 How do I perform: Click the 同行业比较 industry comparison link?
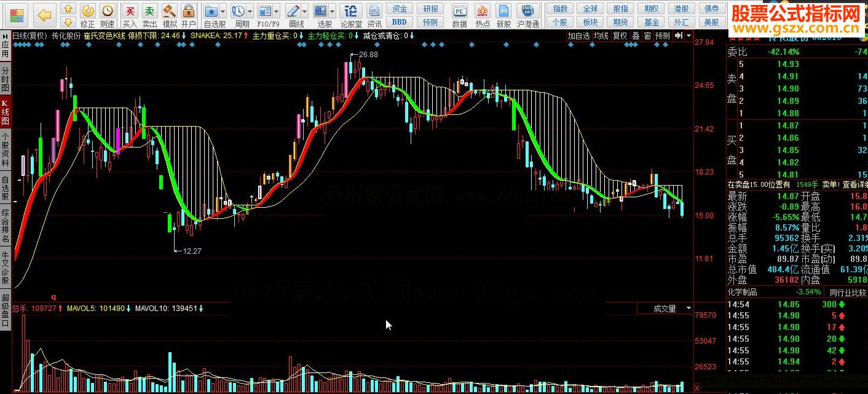(x=848, y=292)
